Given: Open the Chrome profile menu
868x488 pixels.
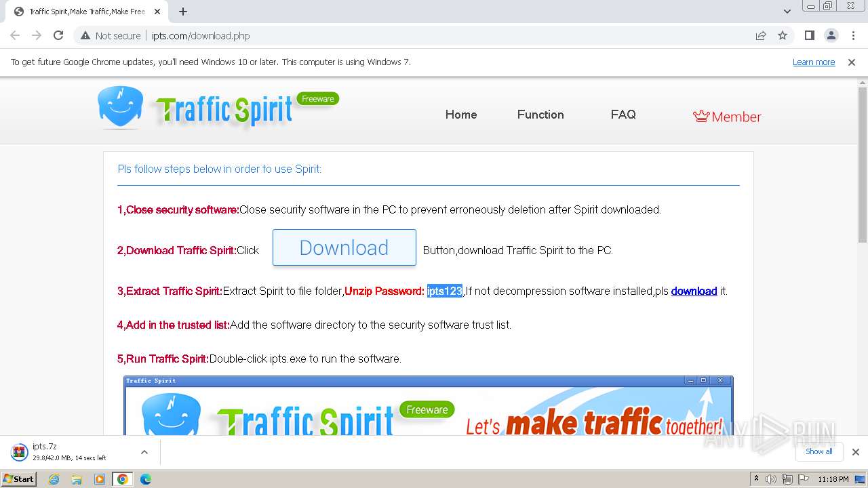Looking at the screenshot, I should pos(831,36).
